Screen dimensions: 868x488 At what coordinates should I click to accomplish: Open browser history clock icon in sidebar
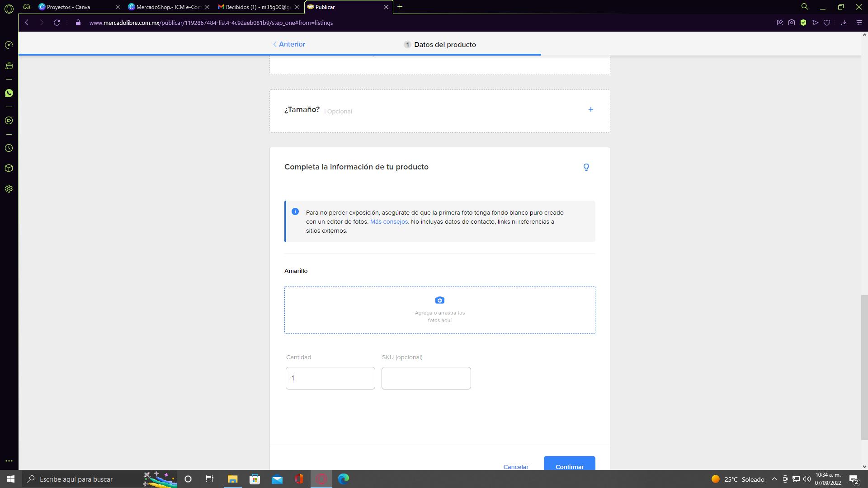[9, 148]
